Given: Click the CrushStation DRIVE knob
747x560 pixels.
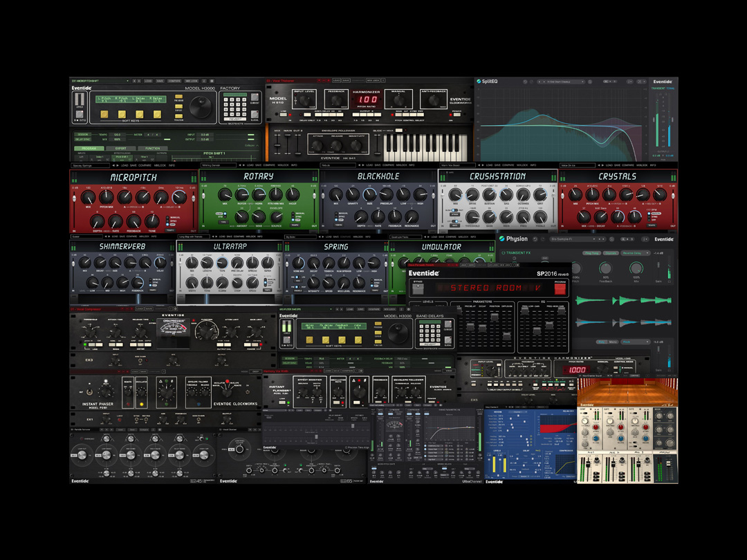Looking at the screenshot, I should coord(472,194).
